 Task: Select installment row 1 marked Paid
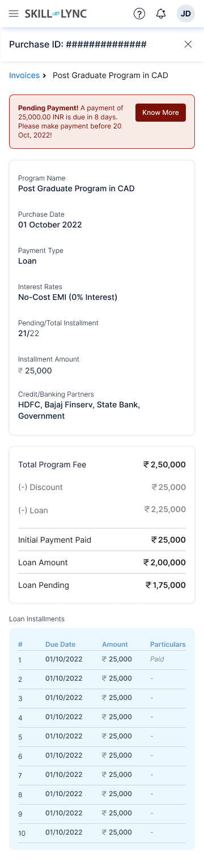(102, 660)
